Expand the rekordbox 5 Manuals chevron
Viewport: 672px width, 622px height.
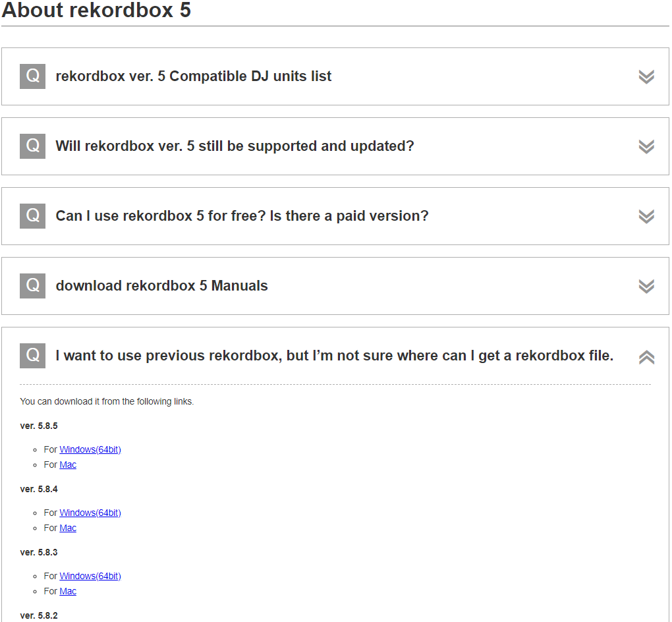point(646,287)
